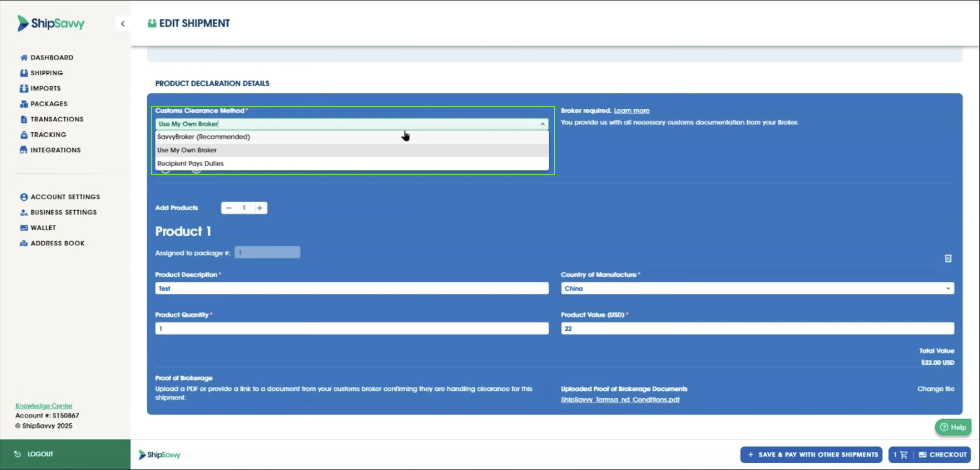This screenshot has height=470, width=980.
Task: Collapse the Customs Clearance Method dropdown arrow
Action: [x=542, y=124]
